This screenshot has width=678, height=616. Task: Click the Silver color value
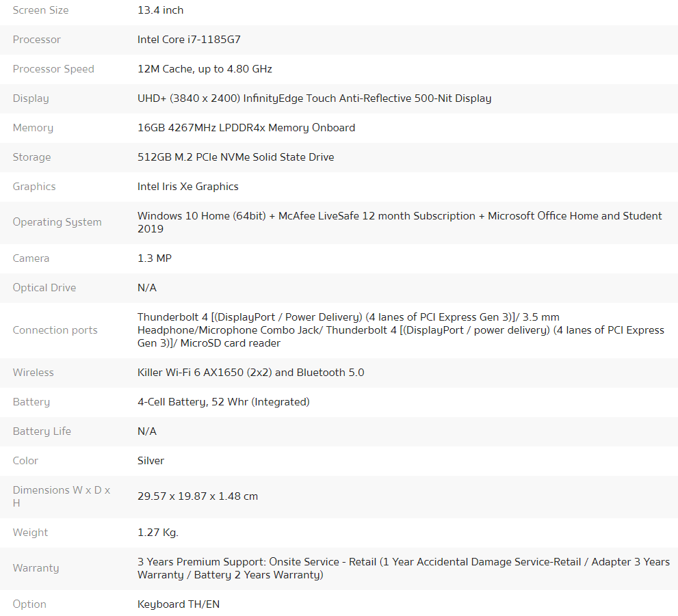click(151, 461)
